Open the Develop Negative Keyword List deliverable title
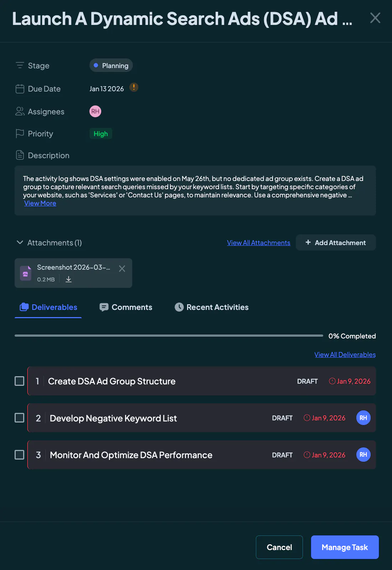The image size is (392, 570). pyautogui.click(x=113, y=418)
